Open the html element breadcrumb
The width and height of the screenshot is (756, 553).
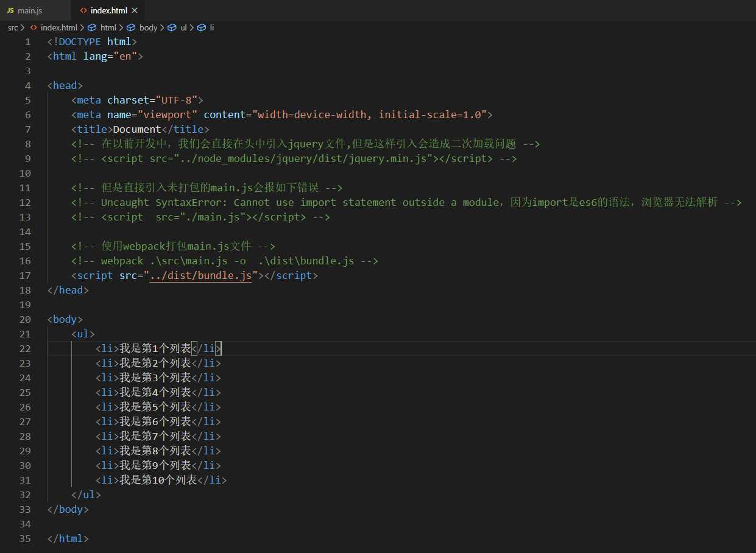click(108, 27)
